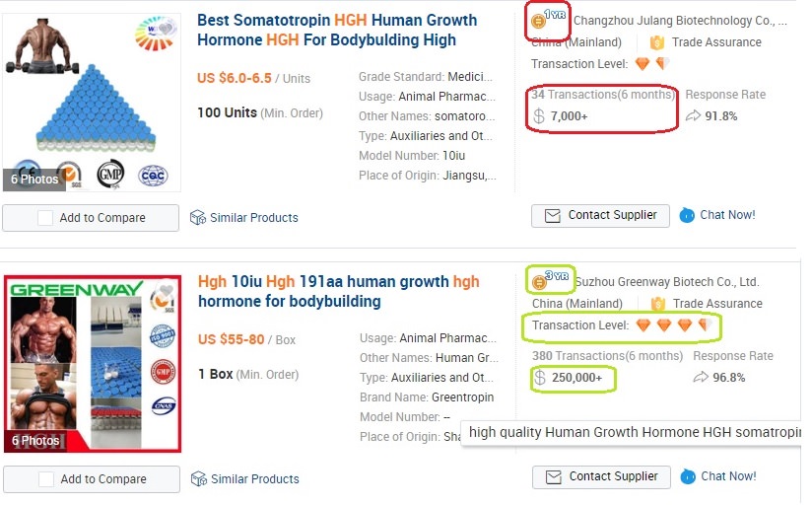Check Add to Compare for the Somatotropin listing

coord(45,218)
